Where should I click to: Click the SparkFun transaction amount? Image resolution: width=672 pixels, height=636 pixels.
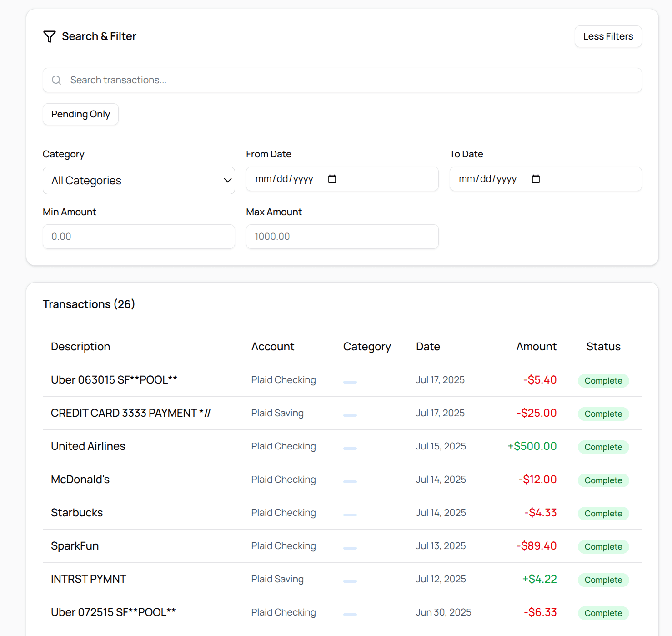537,546
